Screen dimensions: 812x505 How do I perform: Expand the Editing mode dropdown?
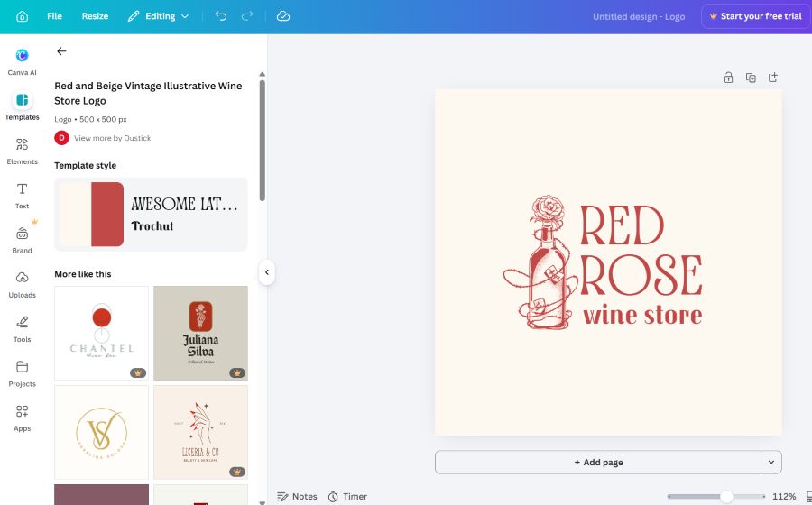pos(158,16)
